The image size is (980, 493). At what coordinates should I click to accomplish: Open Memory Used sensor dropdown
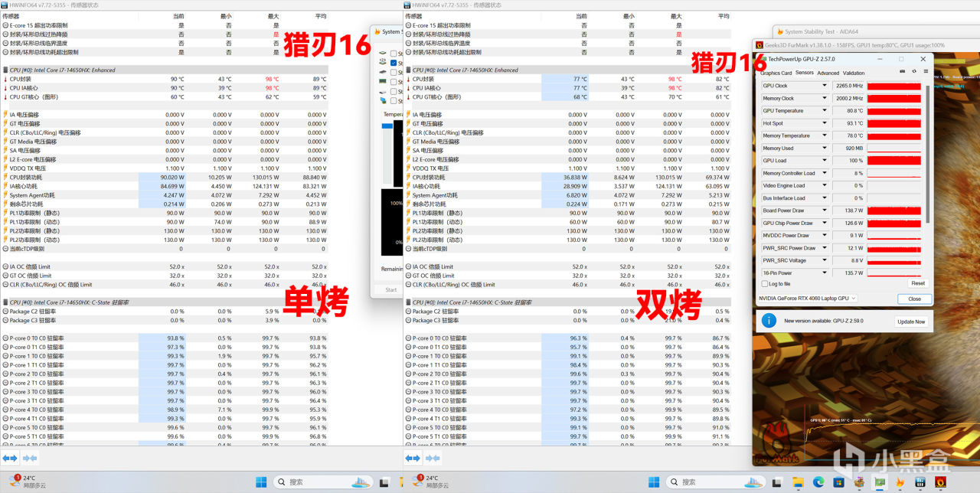[825, 148]
